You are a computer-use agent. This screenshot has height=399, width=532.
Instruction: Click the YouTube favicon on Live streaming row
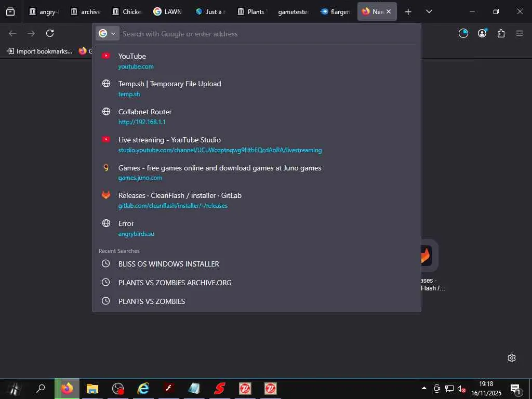(106, 139)
